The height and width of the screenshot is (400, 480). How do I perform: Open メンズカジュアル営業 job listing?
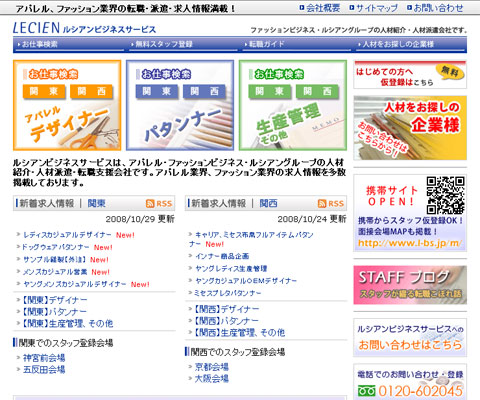(55, 272)
